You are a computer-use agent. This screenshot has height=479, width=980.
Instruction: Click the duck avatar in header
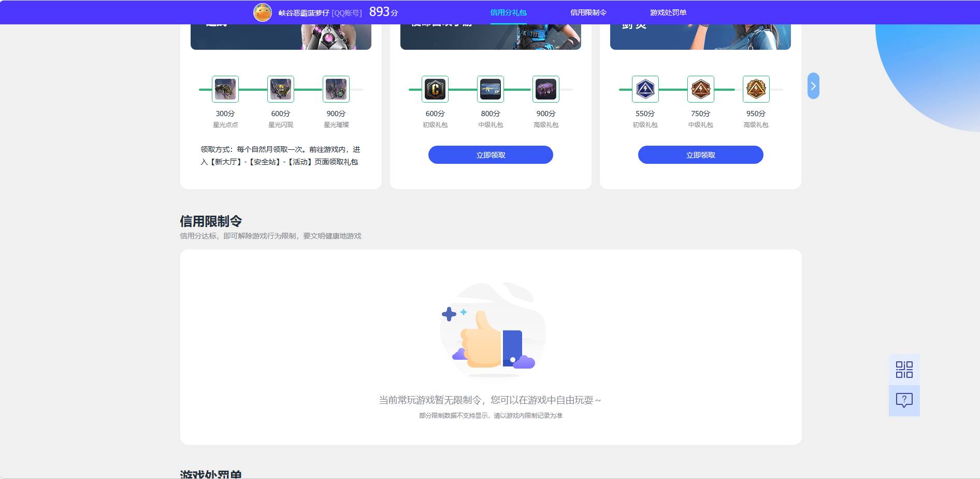(x=263, y=12)
